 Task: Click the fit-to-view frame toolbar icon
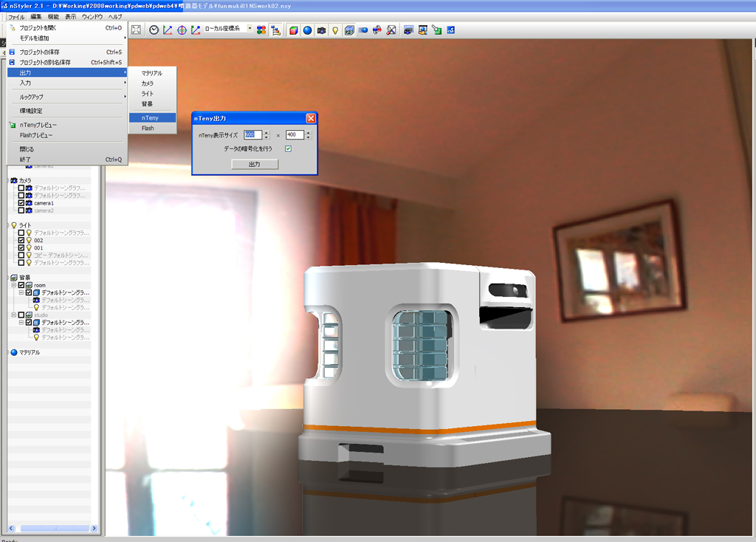click(x=136, y=30)
